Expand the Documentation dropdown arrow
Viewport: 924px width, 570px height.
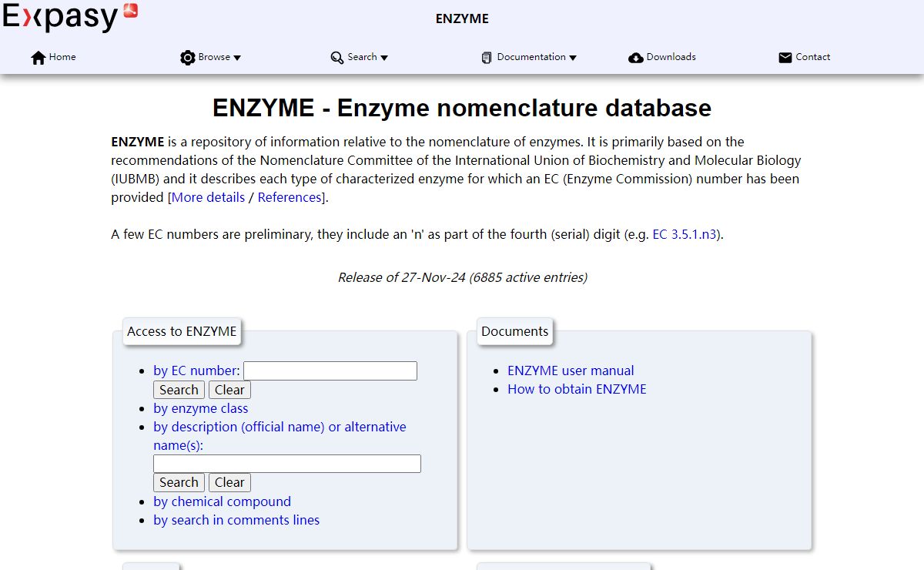pyautogui.click(x=573, y=58)
